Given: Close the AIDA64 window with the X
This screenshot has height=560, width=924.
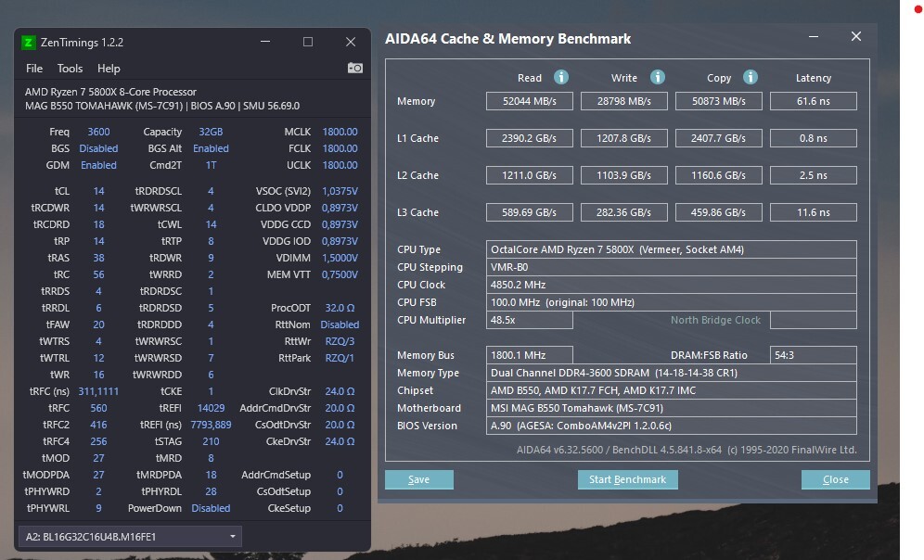Looking at the screenshot, I should click(856, 36).
